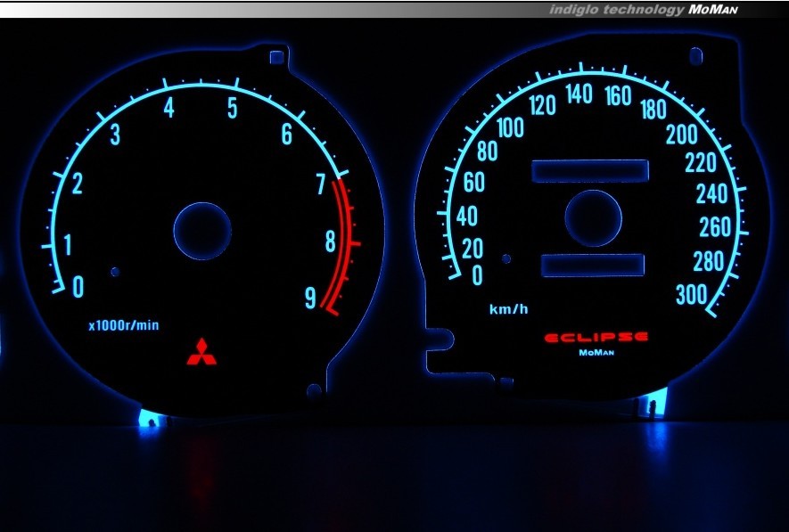
Task: Select speedometer number 220
Action: coord(701,162)
